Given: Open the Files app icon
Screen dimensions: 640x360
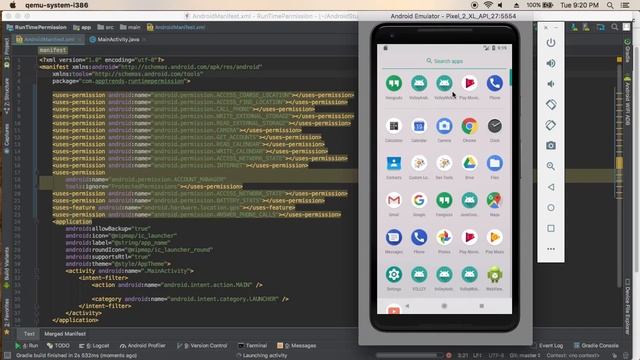Looking at the screenshot, I should point(494,163).
